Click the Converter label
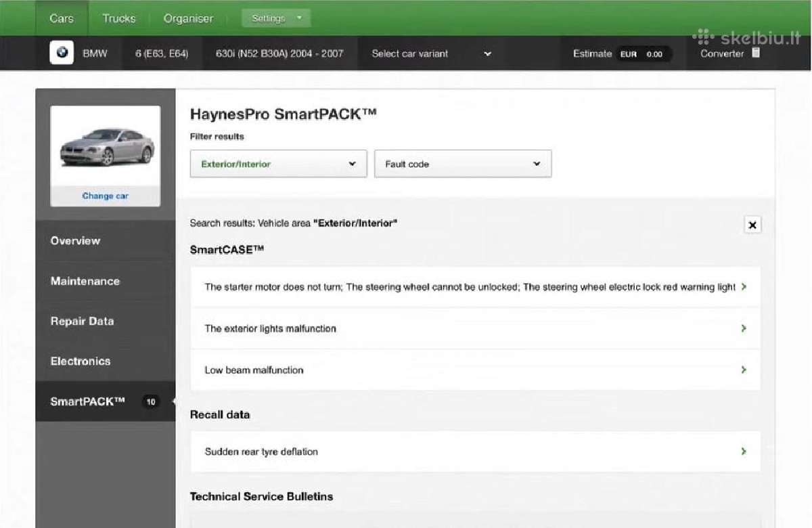This screenshot has width=812, height=528. tap(722, 53)
